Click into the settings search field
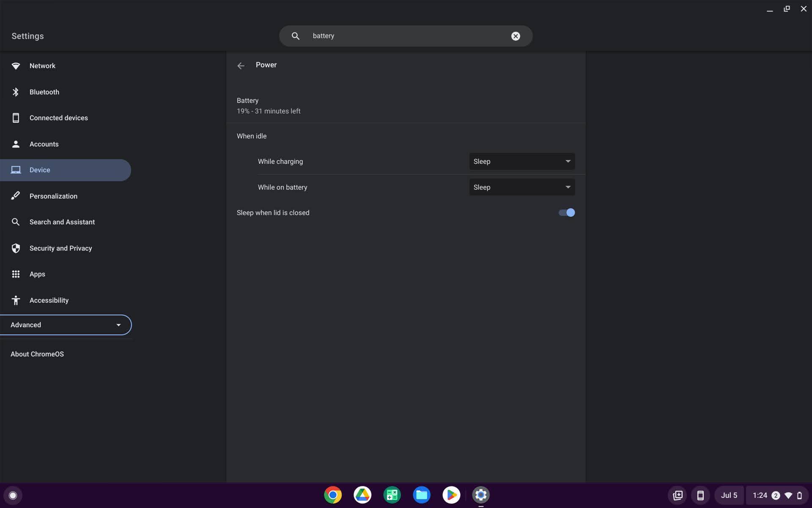This screenshot has height=508, width=812. point(406,36)
